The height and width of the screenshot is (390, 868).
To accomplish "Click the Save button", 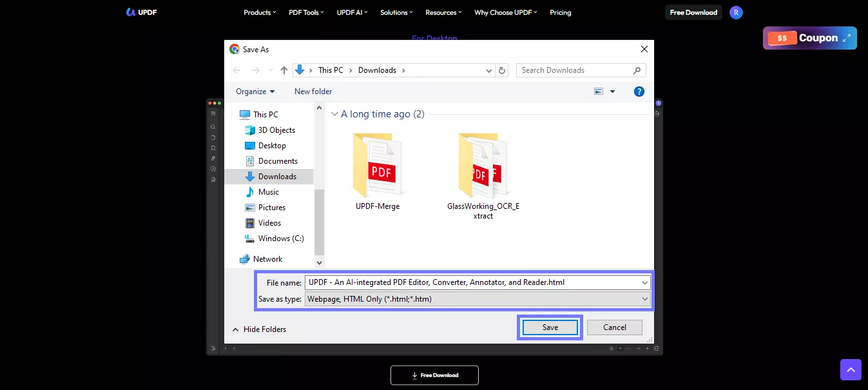I will click(x=550, y=327).
